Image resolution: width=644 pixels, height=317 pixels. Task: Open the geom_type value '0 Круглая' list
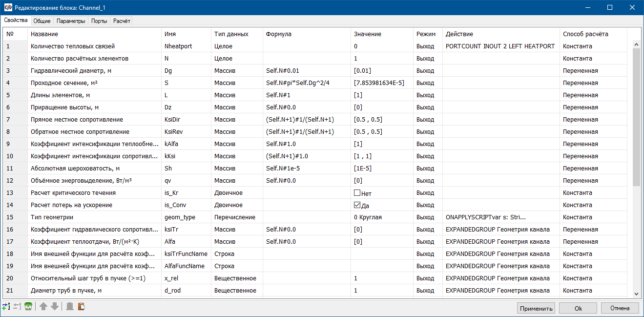(x=381, y=217)
